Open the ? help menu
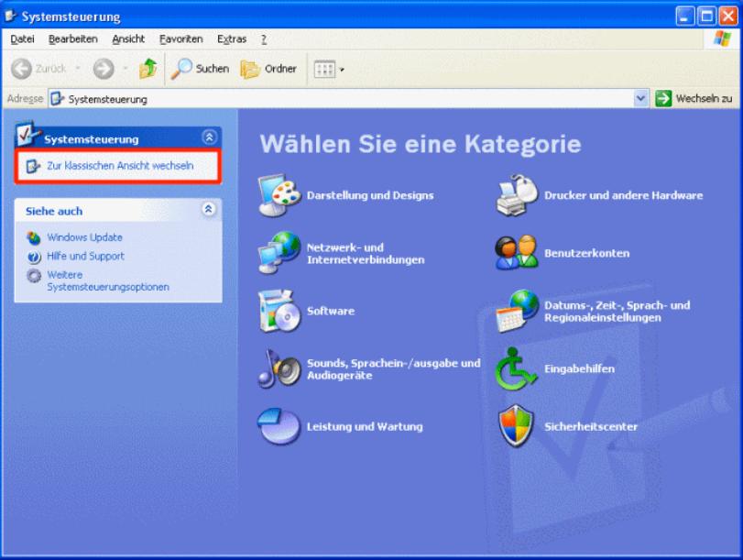Viewport: 743px width, 560px height. click(264, 38)
